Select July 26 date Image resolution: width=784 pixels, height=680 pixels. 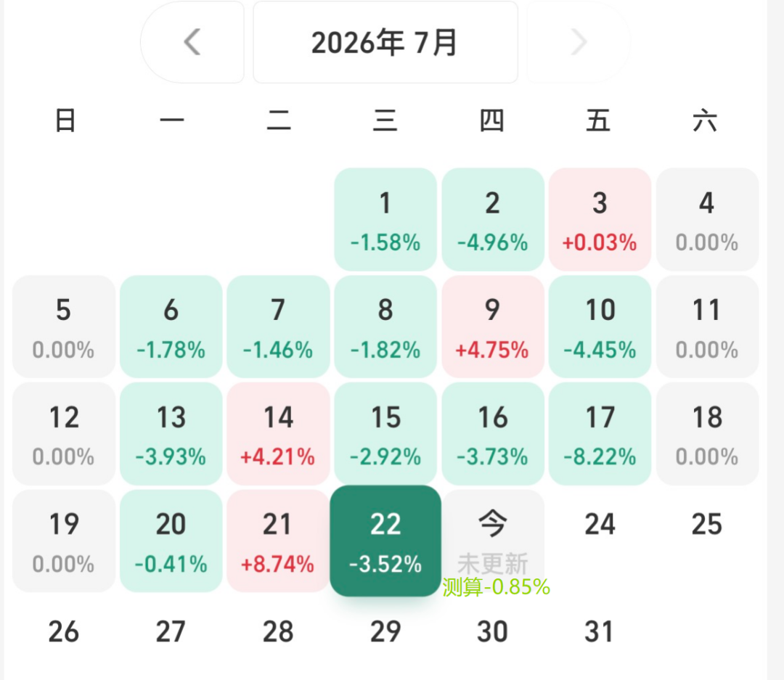(x=63, y=631)
